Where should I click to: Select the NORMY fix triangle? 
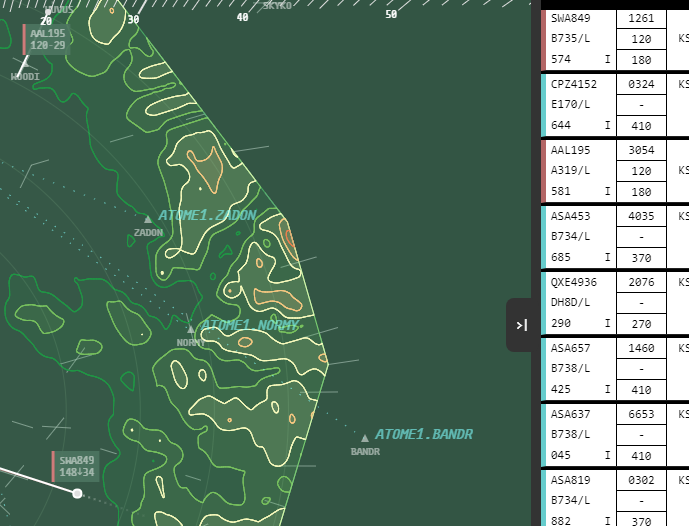[x=190, y=329]
